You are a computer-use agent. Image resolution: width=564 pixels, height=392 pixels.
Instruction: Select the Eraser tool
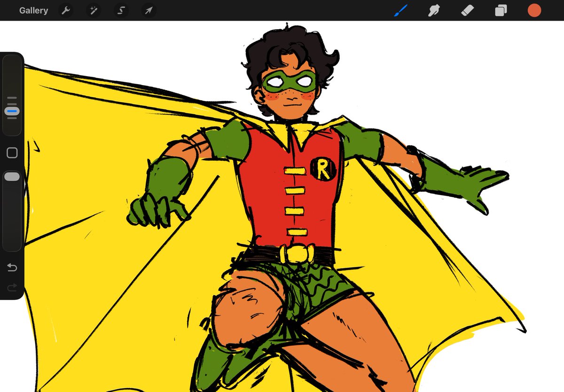[467, 10]
